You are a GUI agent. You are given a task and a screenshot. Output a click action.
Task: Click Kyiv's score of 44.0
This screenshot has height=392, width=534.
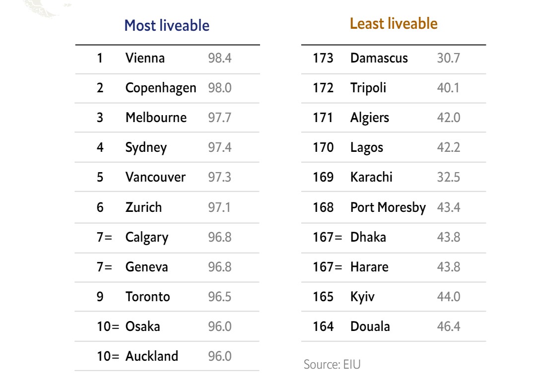pos(449,297)
